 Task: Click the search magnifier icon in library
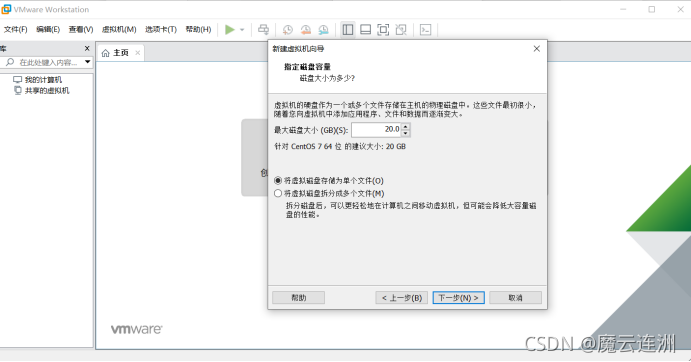coord(10,62)
